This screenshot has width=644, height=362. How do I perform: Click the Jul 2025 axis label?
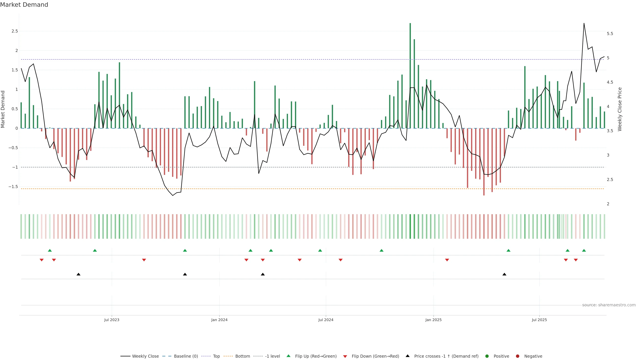pyautogui.click(x=539, y=320)
